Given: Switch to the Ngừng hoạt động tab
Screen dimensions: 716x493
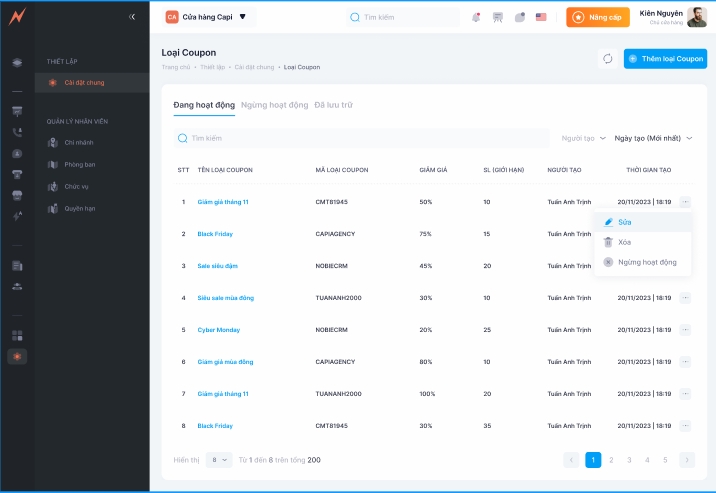Looking at the screenshot, I should [x=274, y=105].
